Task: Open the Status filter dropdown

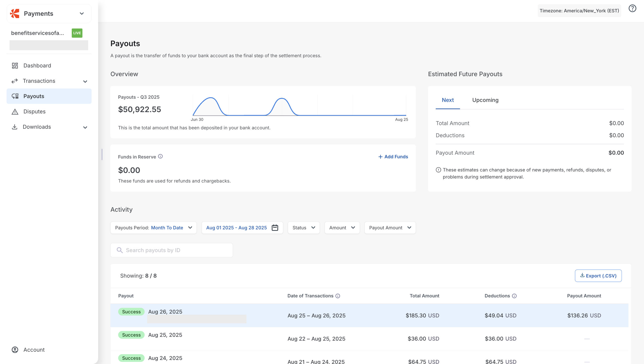Action: point(303,228)
